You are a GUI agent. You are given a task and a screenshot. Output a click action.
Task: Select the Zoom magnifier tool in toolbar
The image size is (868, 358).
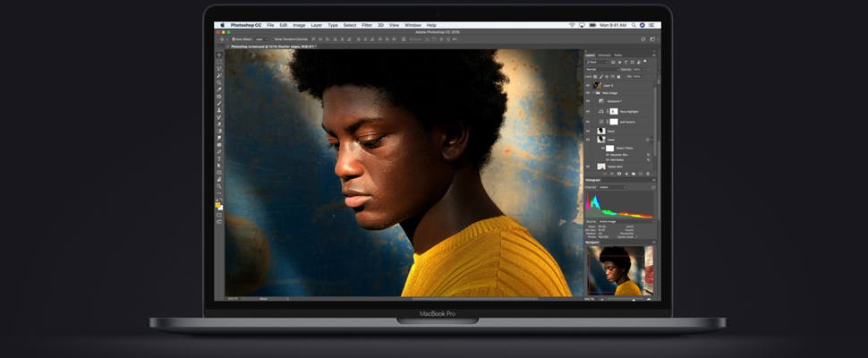point(219,186)
